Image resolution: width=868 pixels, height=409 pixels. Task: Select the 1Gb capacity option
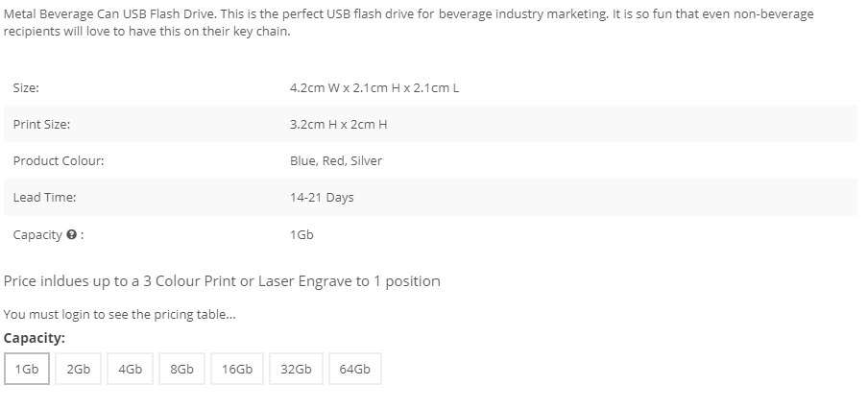27,369
